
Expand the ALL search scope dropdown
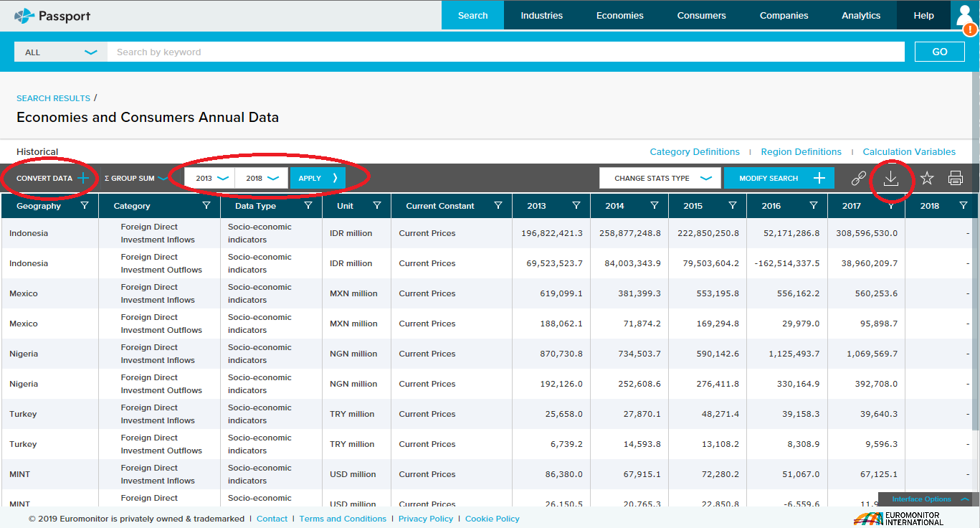(x=61, y=52)
